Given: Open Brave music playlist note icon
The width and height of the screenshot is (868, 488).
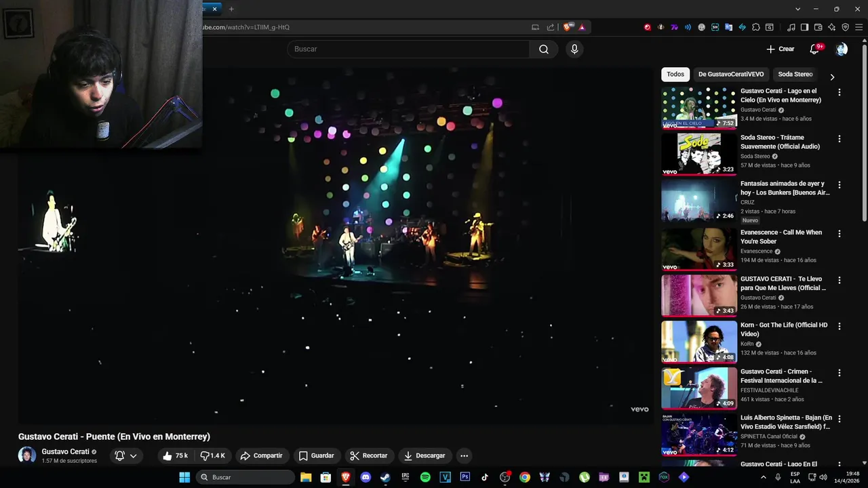Looking at the screenshot, I should pyautogui.click(x=791, y=27).
